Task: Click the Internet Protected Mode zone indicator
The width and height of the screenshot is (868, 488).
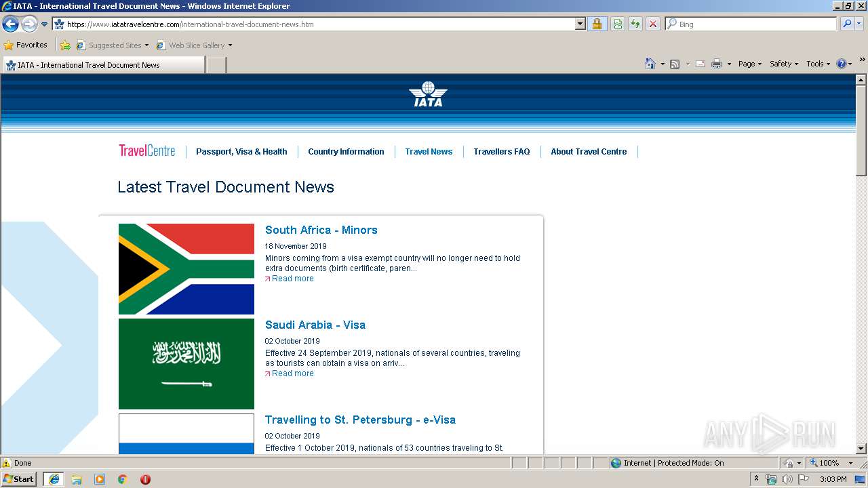Action: 668,463
